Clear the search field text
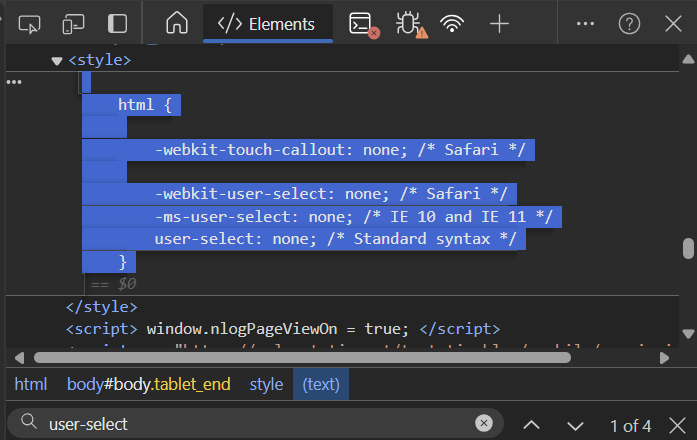This screenshot has height=440, width=697. tap(484, 423)
